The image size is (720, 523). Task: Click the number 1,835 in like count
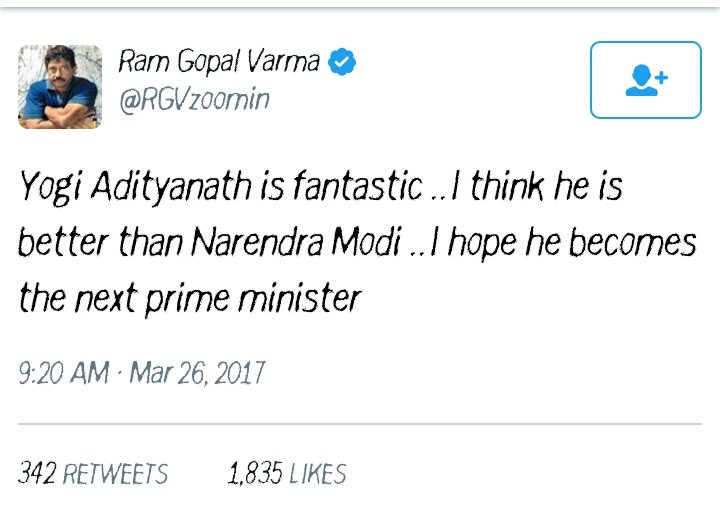click(x=254, y=473)
